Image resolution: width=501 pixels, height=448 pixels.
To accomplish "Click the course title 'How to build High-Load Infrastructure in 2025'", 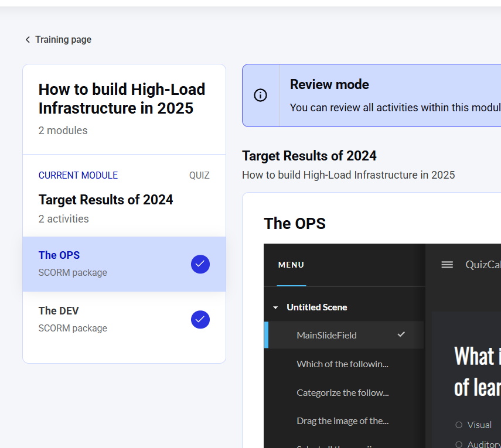I will (122, 98).
